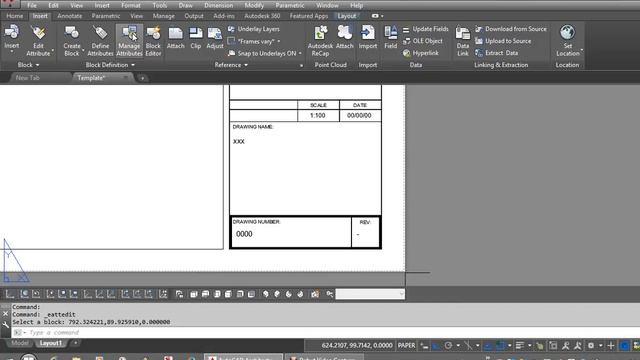Click Attach in Point Cloud panel
Viewport: 640px width, 360px height.
tap(344, 38)
